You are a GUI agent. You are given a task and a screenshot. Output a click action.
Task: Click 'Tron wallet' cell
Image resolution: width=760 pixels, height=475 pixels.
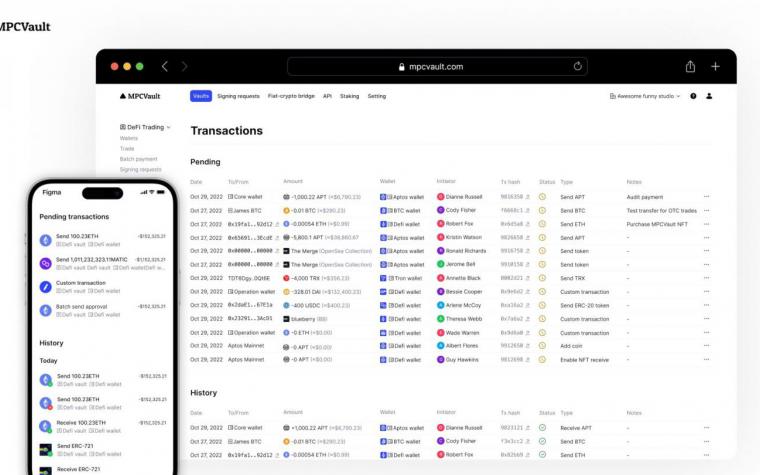point(408,278)
